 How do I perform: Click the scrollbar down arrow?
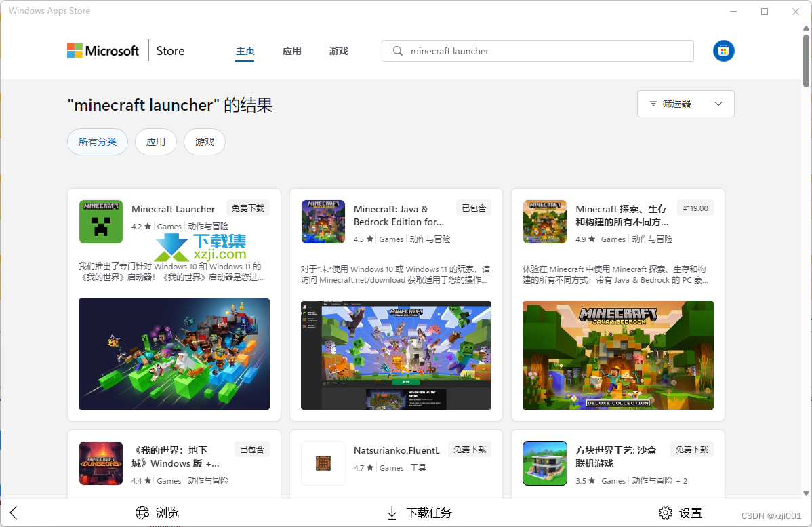click(806, 493)
